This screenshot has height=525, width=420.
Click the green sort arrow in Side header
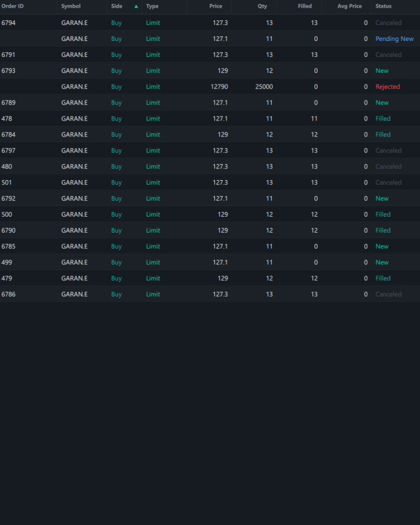[x=136, y=7]
